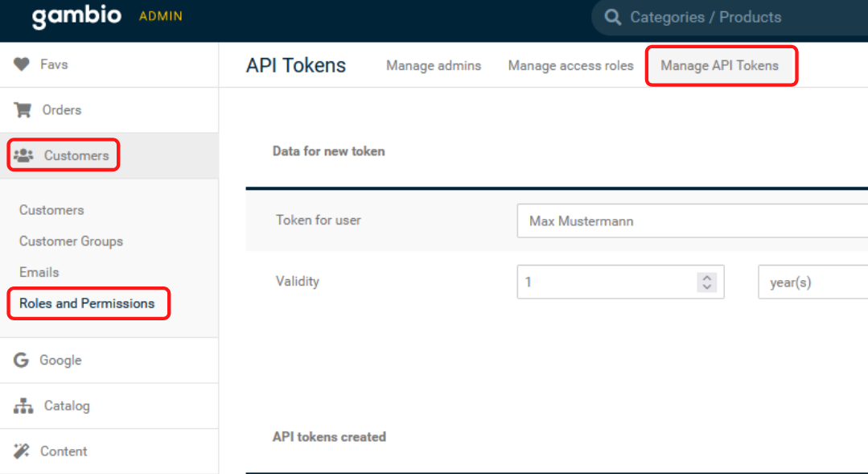The width and height of the screenshot is (868, 474).
Task: Click the Favs heart icon
Action: click(22, 64)
